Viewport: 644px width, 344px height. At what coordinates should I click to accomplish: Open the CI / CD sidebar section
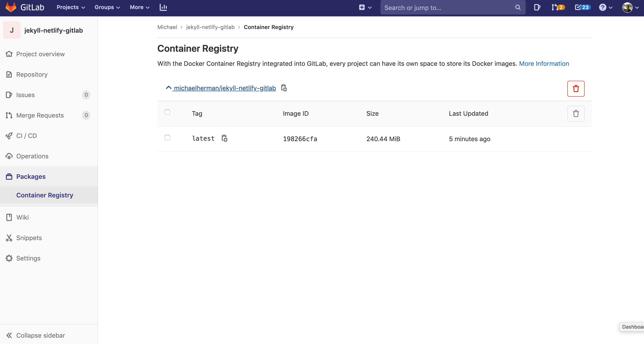(27, 136)
